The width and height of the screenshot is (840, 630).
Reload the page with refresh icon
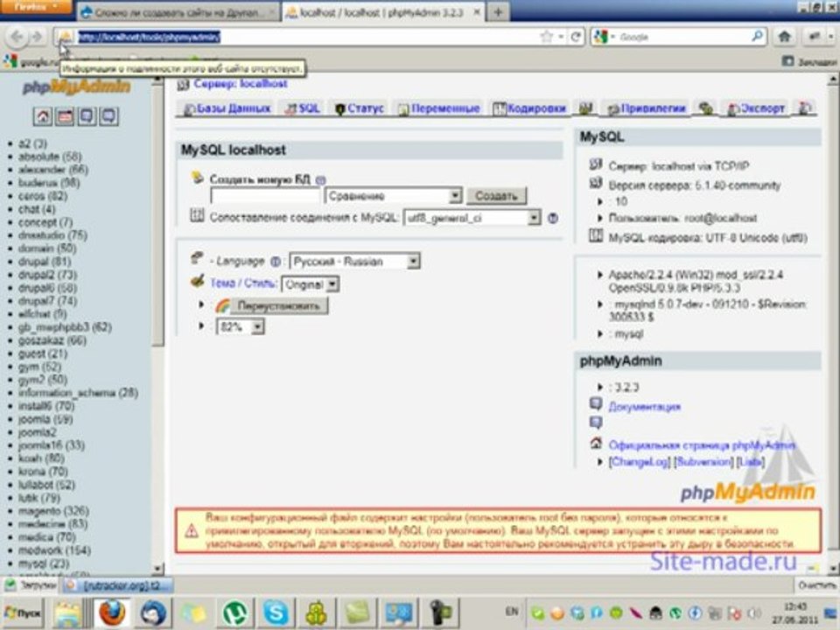pos(576,37)
